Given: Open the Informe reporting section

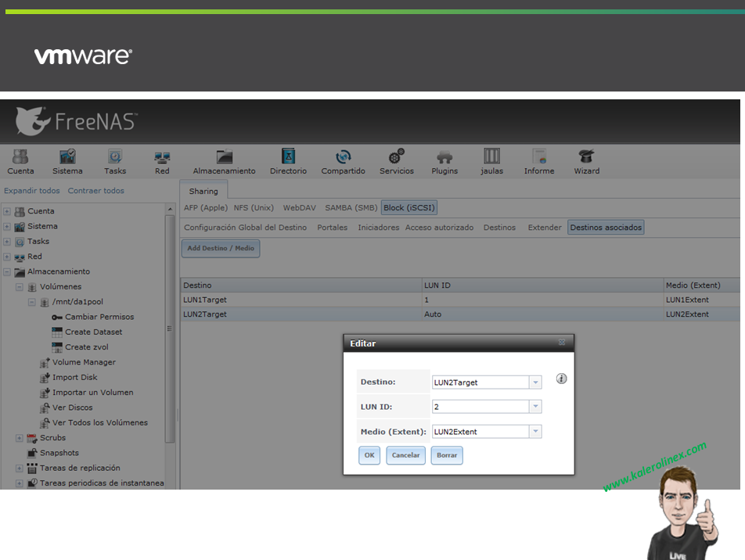Looking at the screenshot, I should click(x=538, y=160).
